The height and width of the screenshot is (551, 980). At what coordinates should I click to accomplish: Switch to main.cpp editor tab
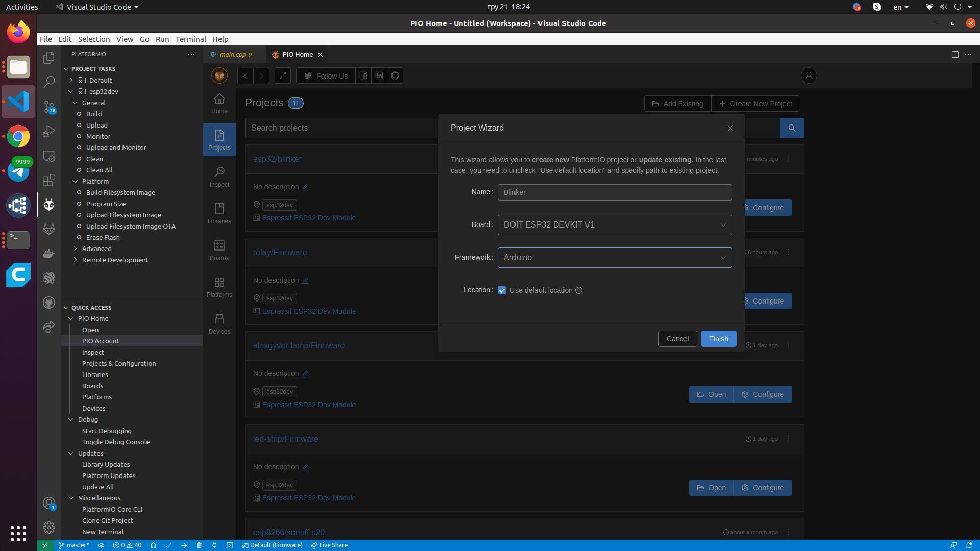[x=234, y=55]
